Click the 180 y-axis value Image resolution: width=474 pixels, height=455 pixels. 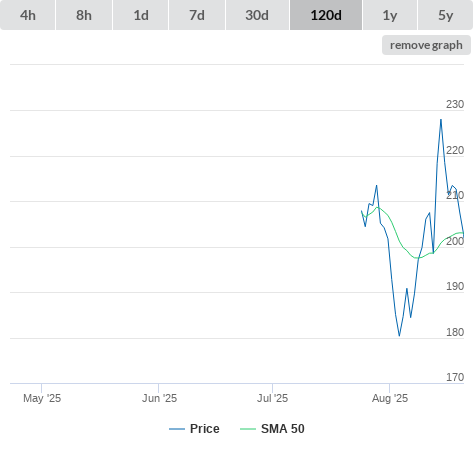(x=455, y=332)
